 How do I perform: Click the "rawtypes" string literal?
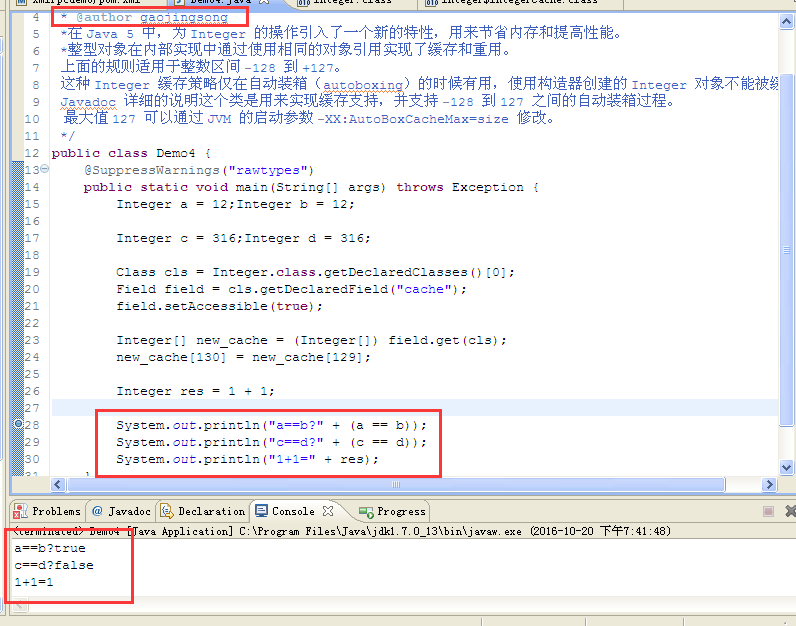268,170
